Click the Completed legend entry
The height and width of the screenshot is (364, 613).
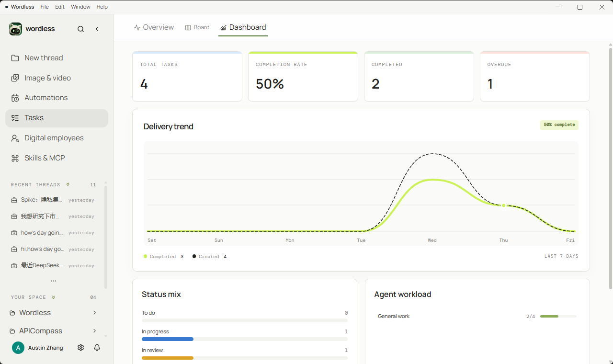coord(163,257)
